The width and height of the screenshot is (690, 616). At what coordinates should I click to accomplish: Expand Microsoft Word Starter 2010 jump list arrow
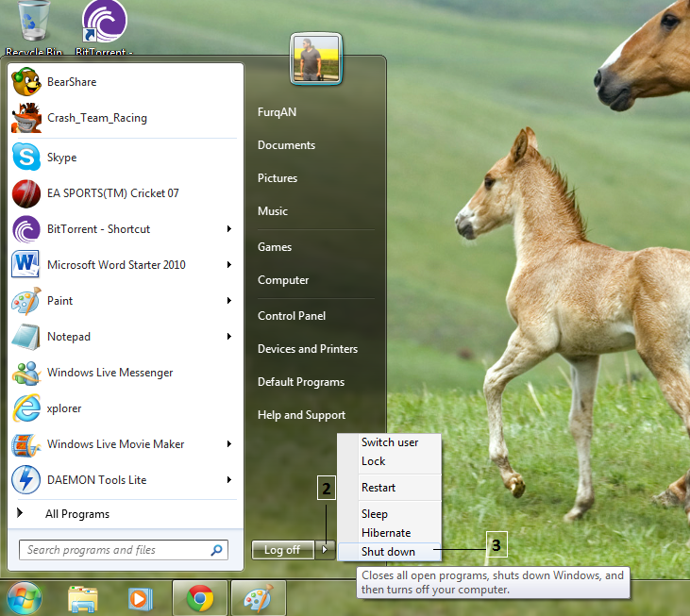pos(228,265)
